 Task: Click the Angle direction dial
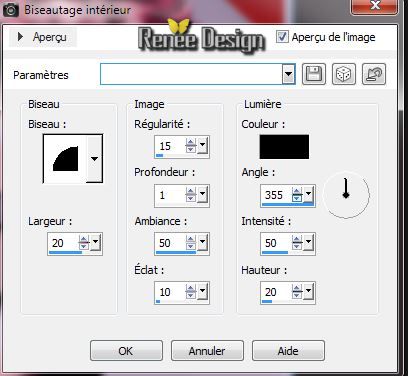(347, 195)
